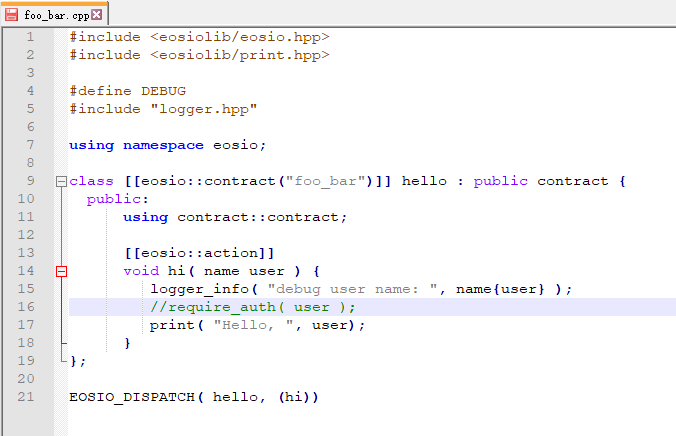Click the commented //require_auth( user ); line

click(253, 307)
